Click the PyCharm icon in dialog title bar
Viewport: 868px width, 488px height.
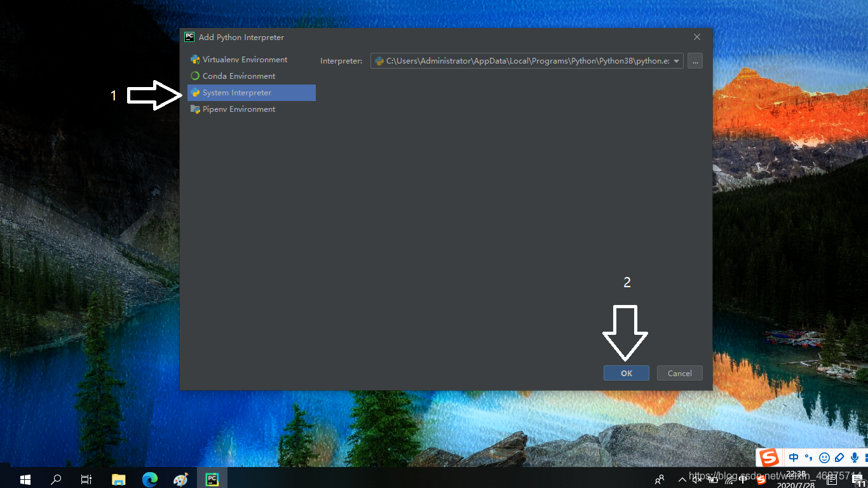189,37
